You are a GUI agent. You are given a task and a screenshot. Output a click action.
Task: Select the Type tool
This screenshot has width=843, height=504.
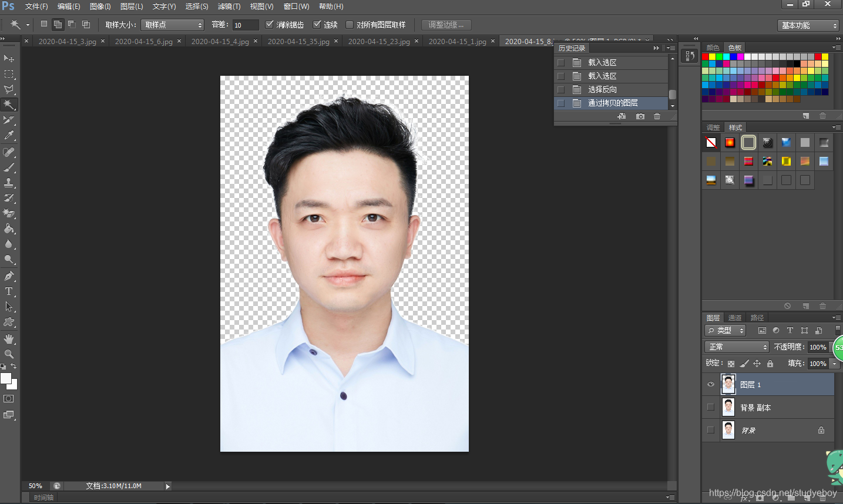[9, 291]
